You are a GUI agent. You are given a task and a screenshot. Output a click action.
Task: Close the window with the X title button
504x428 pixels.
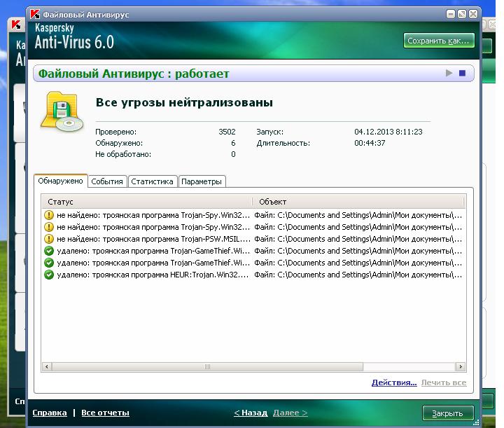pyautogui.click(x=472, y=14)
